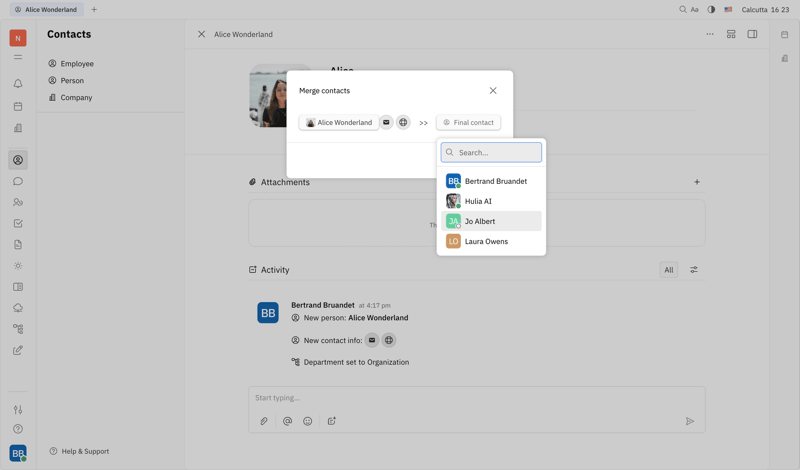Click the hamburger menu under workspace logo

18,57
